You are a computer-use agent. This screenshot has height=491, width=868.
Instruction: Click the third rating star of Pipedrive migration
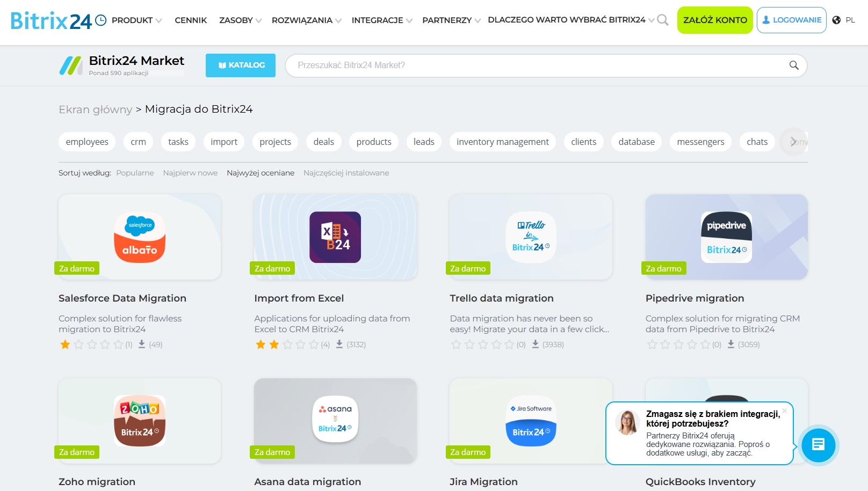point(678,345)
